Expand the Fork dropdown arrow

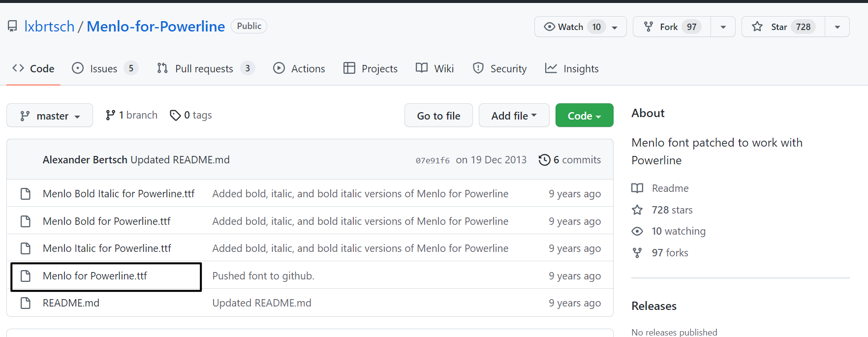[x=723, y=27]
